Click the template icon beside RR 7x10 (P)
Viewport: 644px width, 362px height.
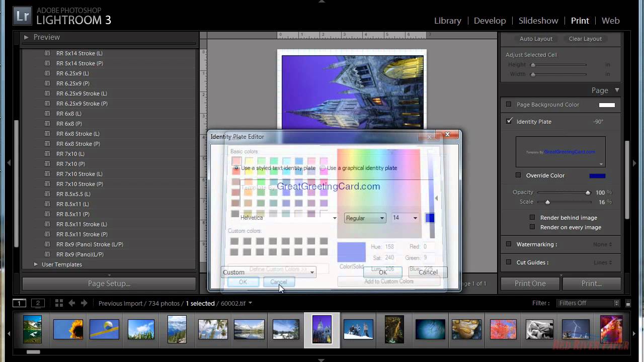[x=47, y=164]
